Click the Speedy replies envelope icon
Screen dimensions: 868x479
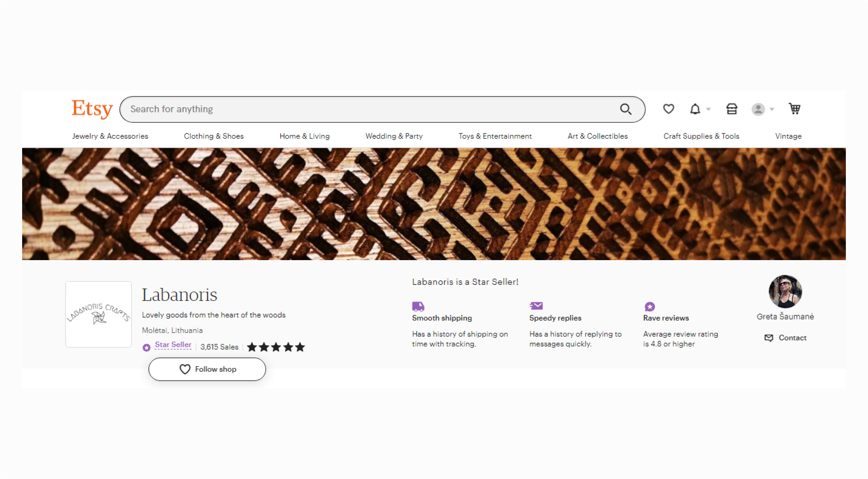pos(536,306)
